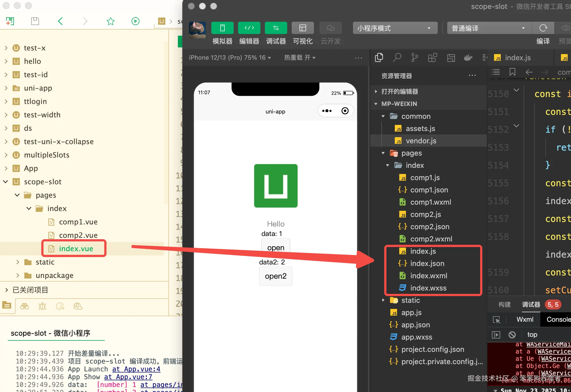Screen dimensions: 571x392
Task: Click the compile refresh icon
Action: coord(543,28)
